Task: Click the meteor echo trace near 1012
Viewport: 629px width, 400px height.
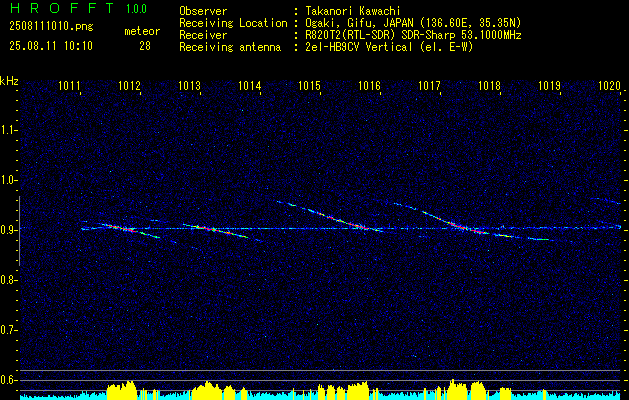Action: pos(129,230)
